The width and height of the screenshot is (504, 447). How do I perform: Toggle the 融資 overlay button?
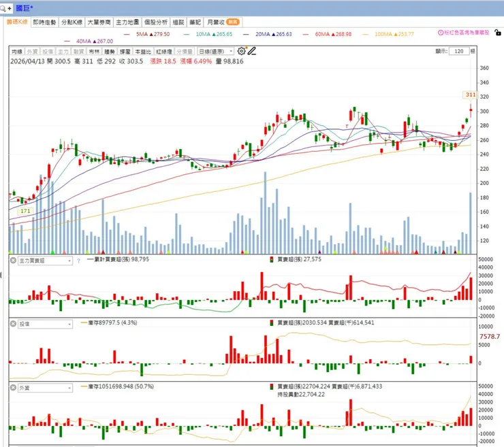pos(78,52)
